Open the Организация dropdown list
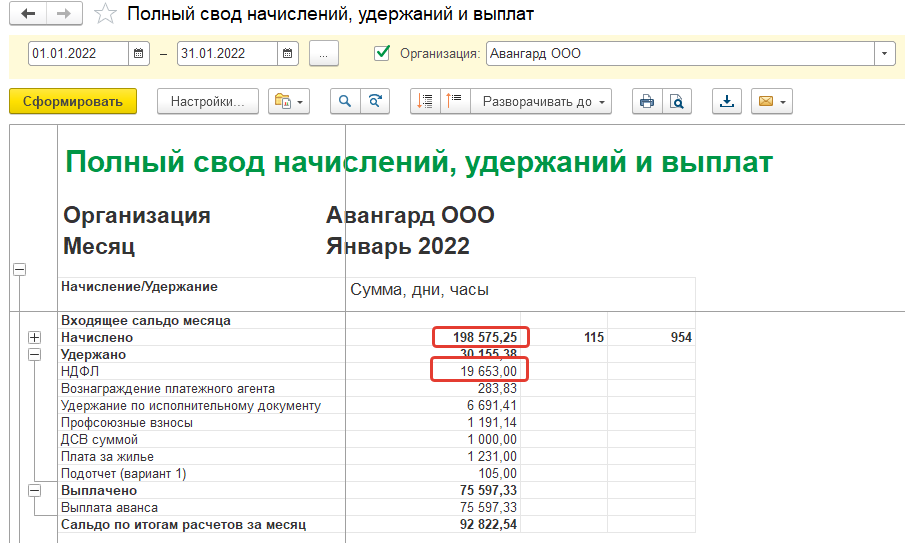 884,54
